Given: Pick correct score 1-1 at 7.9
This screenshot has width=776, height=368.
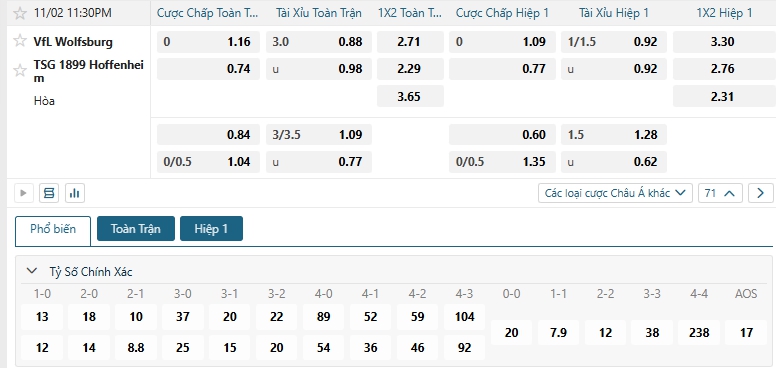Looking at the screenshot, I should coord(558,332).
